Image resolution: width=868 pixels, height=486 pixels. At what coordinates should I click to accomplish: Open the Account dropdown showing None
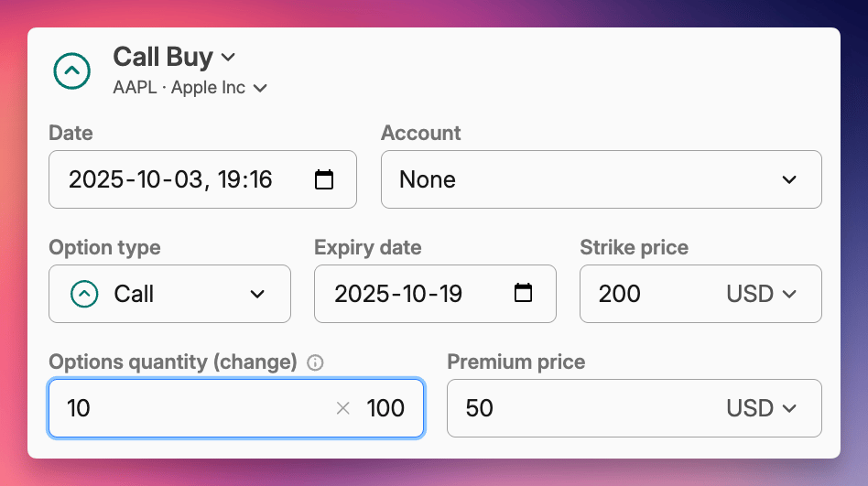pos(601,179)
